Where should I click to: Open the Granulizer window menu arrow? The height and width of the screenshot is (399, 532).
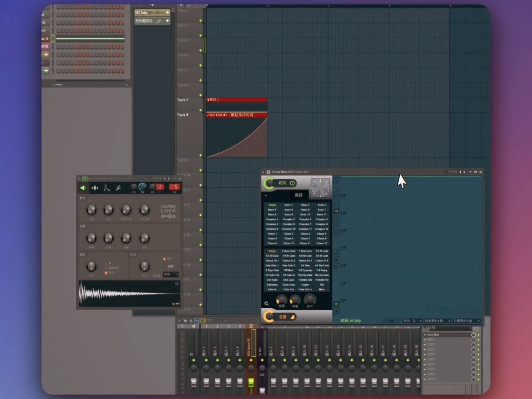[x=79, y=178]
